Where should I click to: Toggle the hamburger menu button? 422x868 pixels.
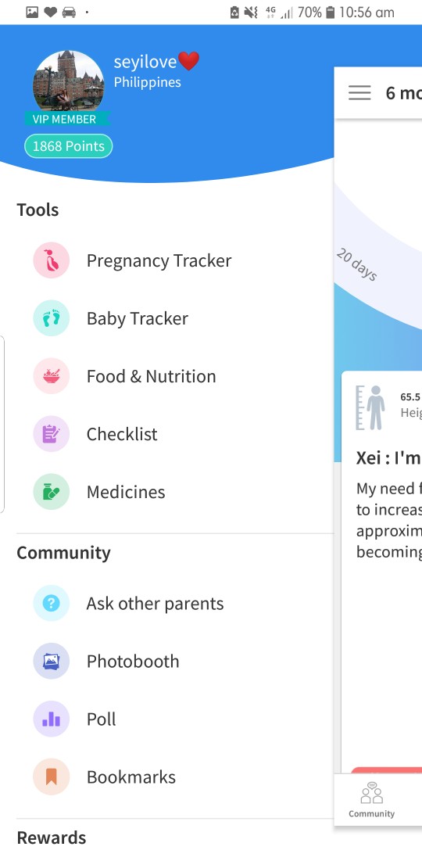(359, 93)
